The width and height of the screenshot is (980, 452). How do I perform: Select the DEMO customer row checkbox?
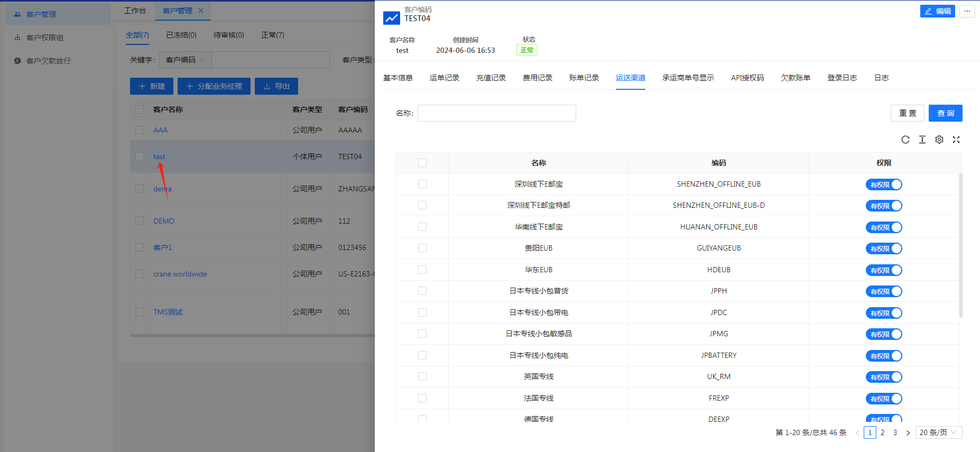(x=140, y=221)
